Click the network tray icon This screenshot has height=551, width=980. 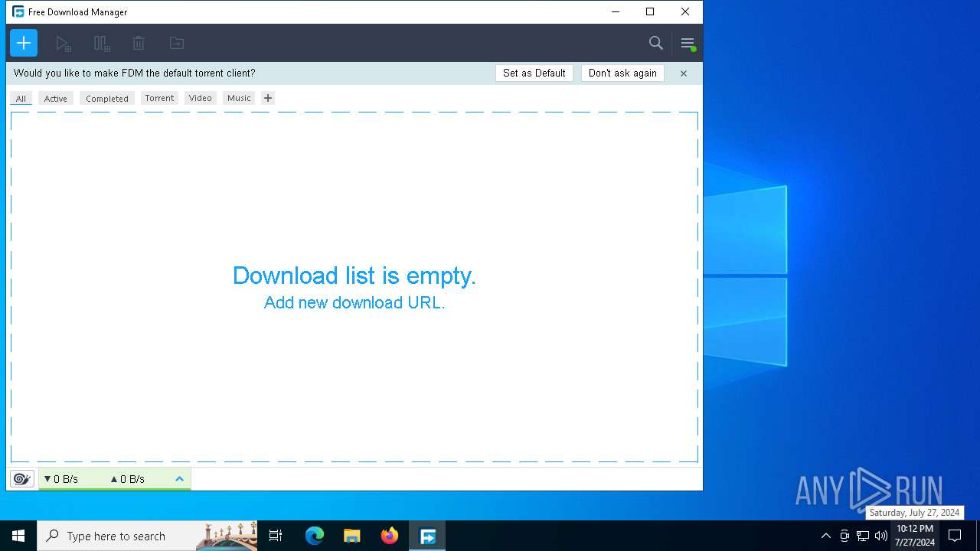tap(863, 536)
